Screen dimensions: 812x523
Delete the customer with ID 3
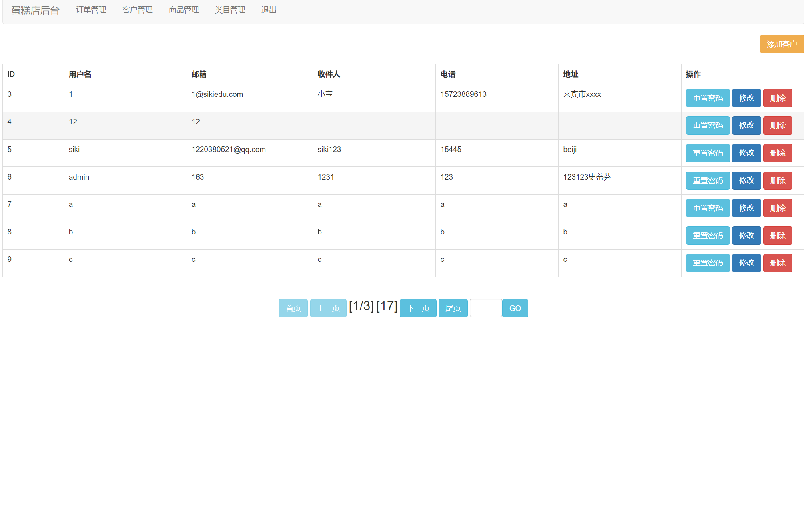click(777, 98)
